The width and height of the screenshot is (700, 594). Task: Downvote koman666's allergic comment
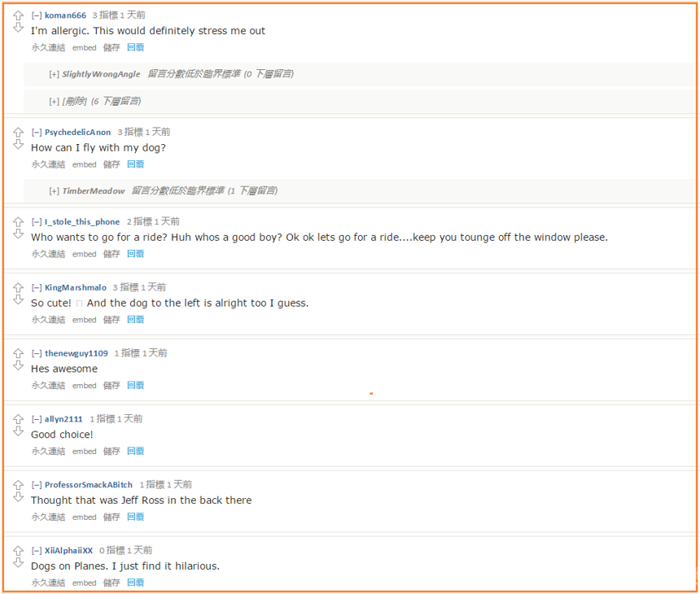(18, 28)
